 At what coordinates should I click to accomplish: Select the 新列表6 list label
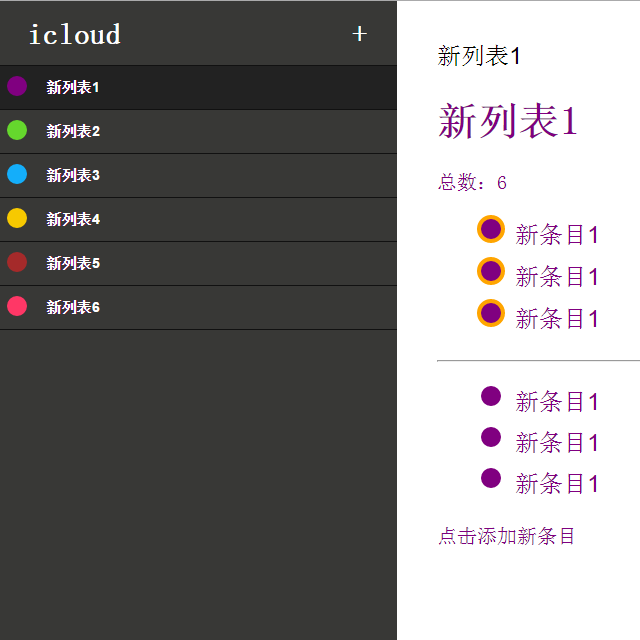click(73, 307)
